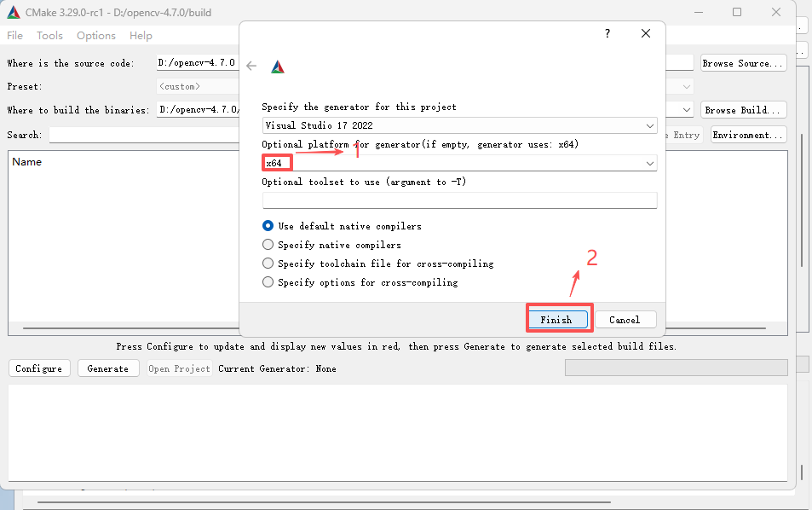
Task: Click the progress bar beside Current Generator
Action: click(677, 368)
